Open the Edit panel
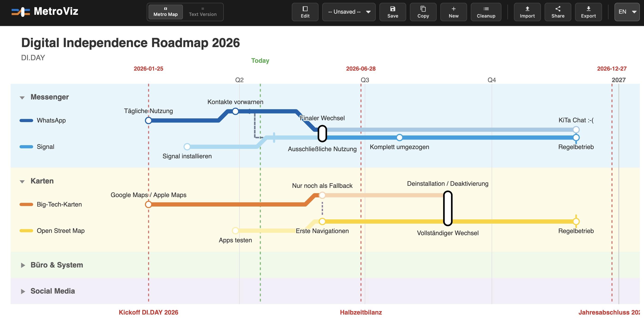This screenshot has height=324, width=644. pyautogui.click(x=305, y=12)
